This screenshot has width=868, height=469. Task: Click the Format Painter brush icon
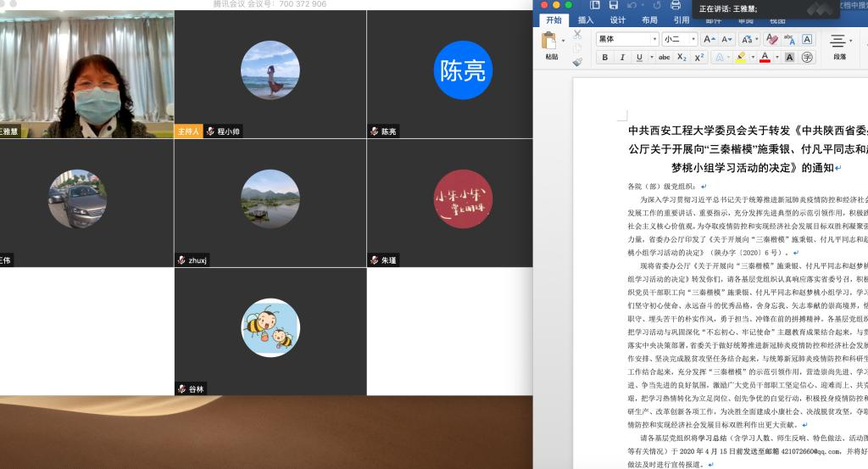577,61
